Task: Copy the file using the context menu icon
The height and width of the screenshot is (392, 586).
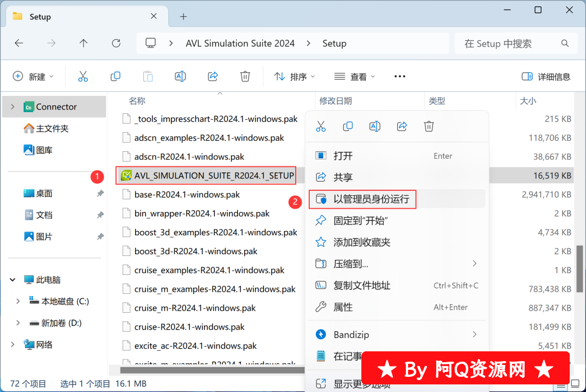Action: [x=348, y=126]
